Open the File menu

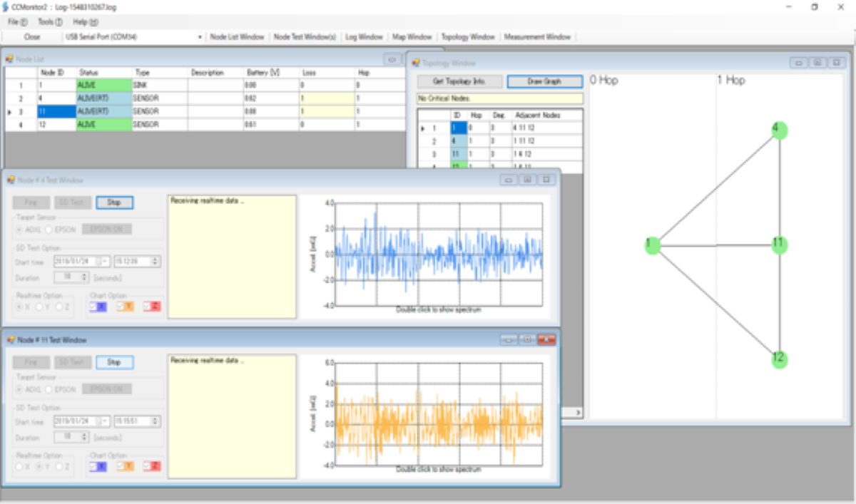coord(18,22)
